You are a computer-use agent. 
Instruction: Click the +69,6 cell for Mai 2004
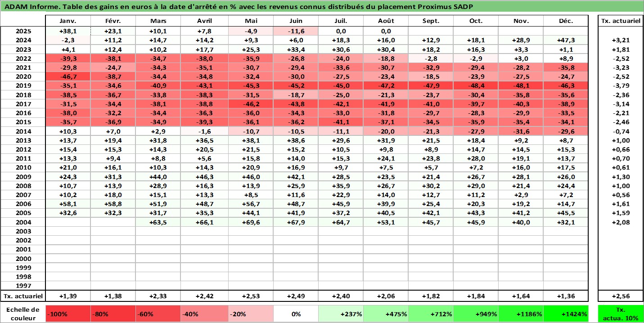[251, 222]
